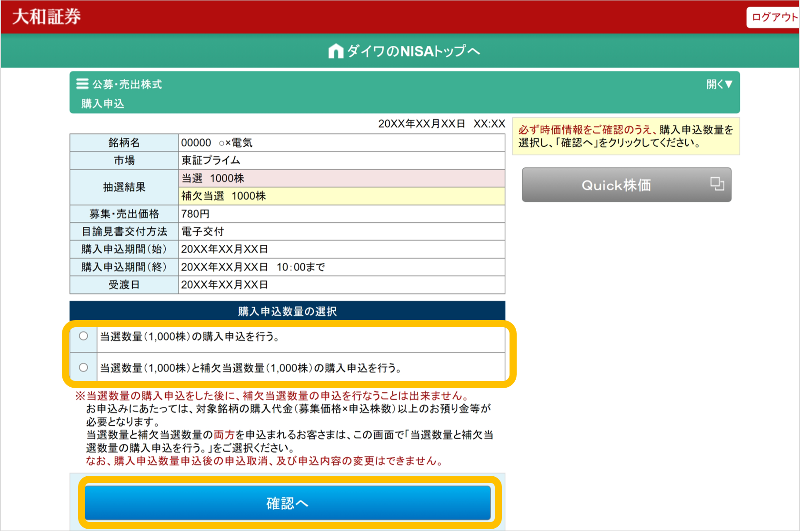
Task: Click the 購入申込期間(始) header cell
Action: pos(124,249)
